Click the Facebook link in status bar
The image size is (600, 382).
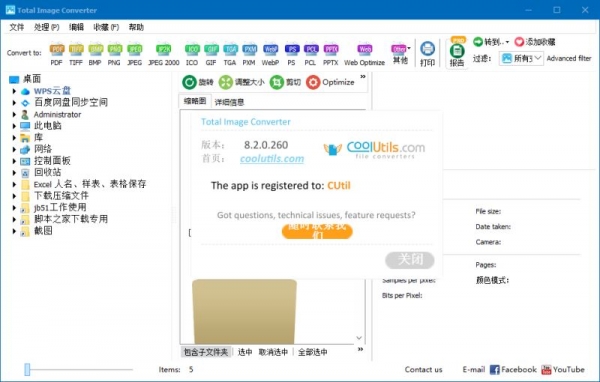pyautogui.click(x=514, y=369)
